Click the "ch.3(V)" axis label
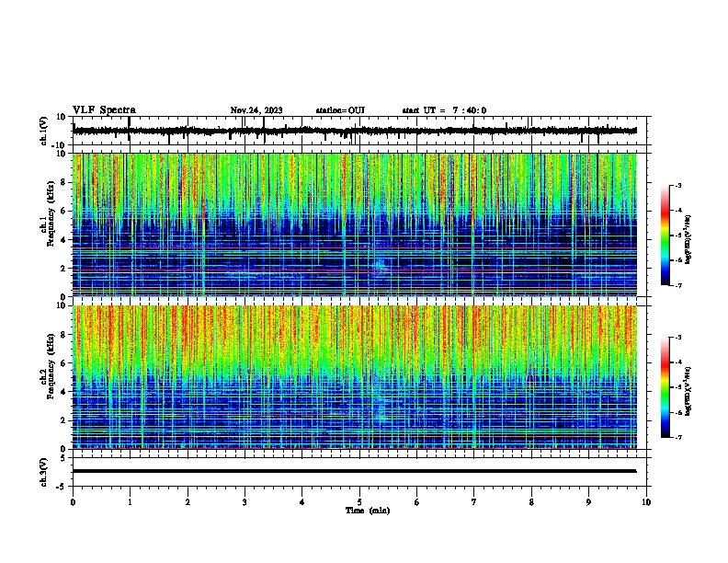 (44, 472)
